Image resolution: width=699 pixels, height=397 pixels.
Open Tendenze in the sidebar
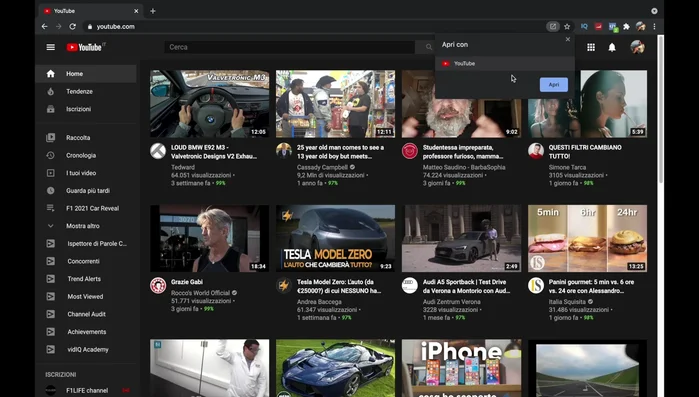(86, 91)
